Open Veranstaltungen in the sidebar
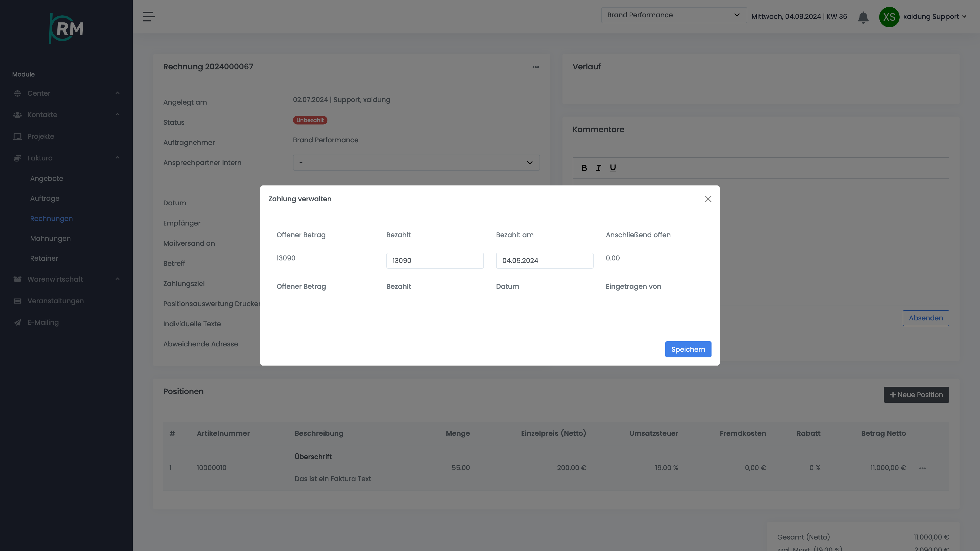Screen dimensions: 980x551 coord(56,301)
